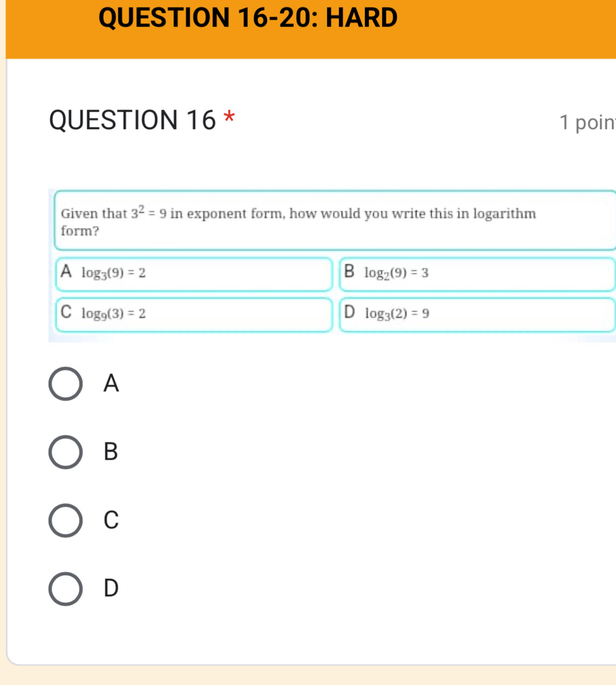Click the "QUESTION 16" title
This screenshot has height=685, width=616.
tap(132, 120)
